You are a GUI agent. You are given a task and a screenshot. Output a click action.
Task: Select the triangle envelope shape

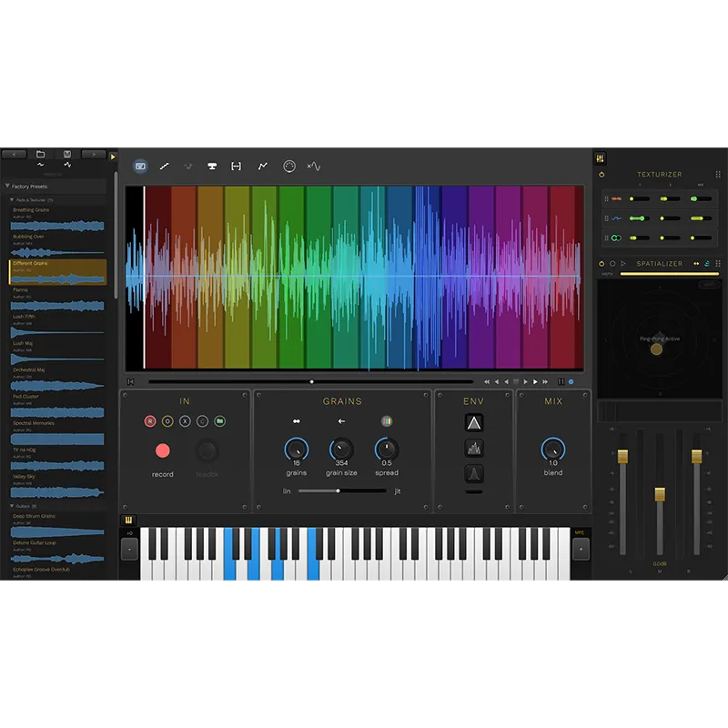tap(473, 423)
